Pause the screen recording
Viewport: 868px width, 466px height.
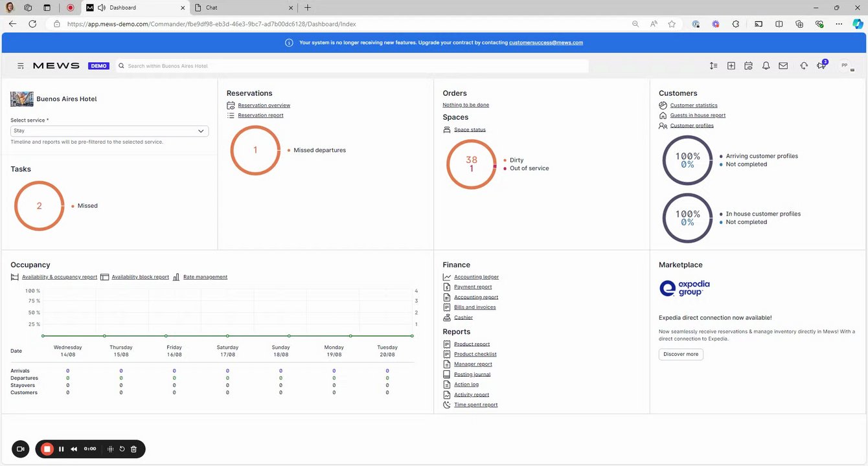pos(62,449)
